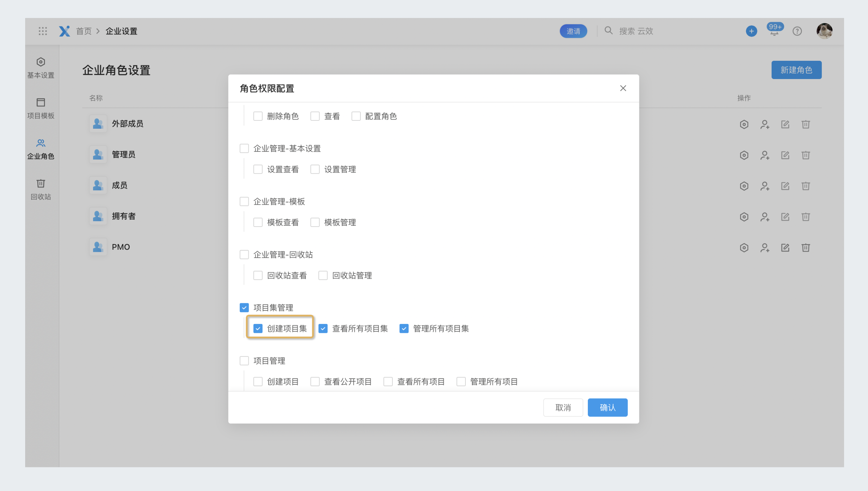
Task: Open 项目模板 in the sidebar
Action: pos(41,108)
